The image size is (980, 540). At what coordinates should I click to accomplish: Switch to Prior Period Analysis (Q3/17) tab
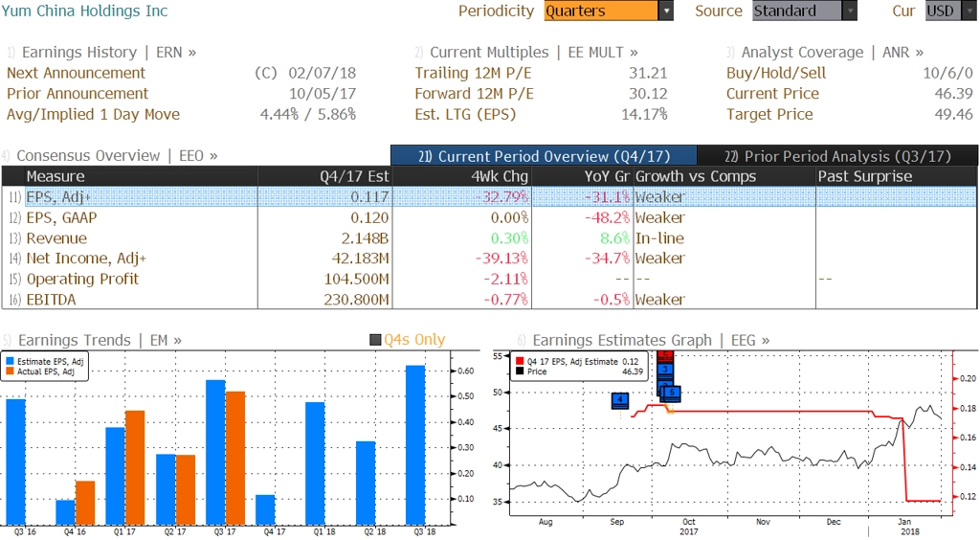pos(837,156)
